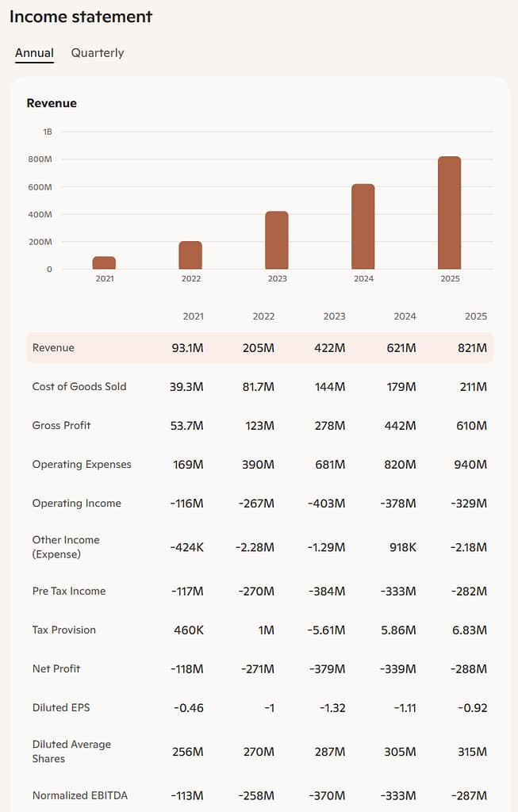Click the Net Profit row label
The image size is (518, 812).
56,668
